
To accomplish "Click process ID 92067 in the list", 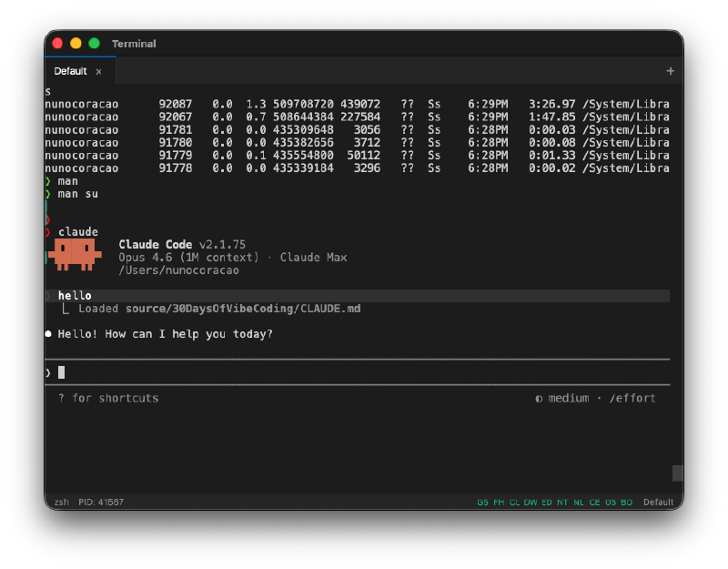I will pos(175,117).
